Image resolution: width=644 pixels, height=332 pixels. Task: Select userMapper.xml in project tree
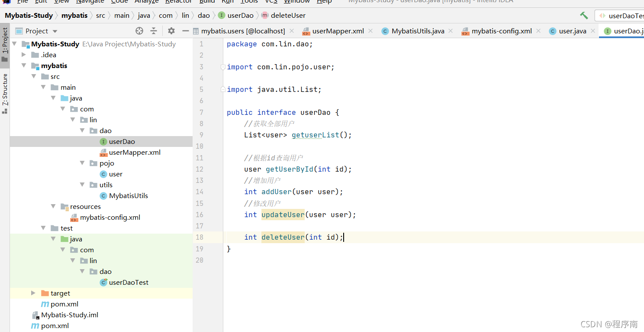coord(130,152)
